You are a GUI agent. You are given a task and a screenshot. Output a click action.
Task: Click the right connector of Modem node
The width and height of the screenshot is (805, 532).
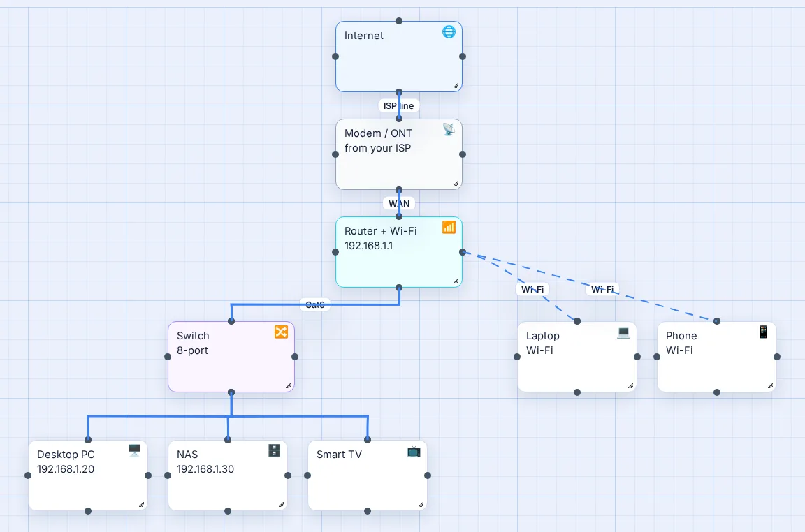(462, 154)
